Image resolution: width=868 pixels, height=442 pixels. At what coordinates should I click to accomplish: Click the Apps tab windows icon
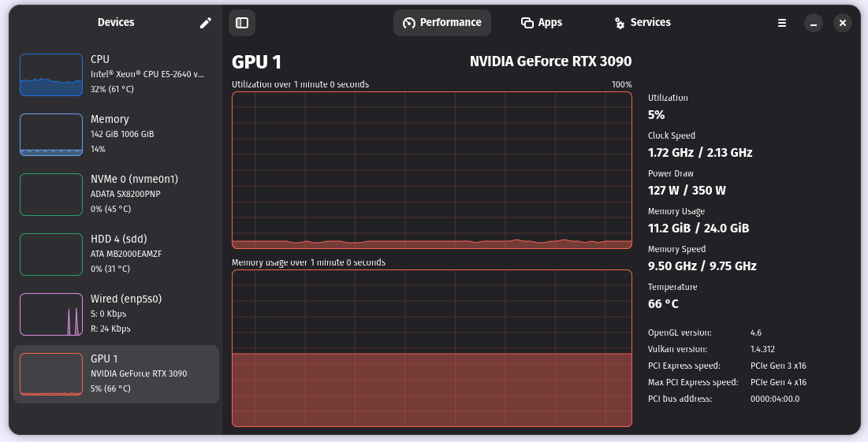point(527,23)
